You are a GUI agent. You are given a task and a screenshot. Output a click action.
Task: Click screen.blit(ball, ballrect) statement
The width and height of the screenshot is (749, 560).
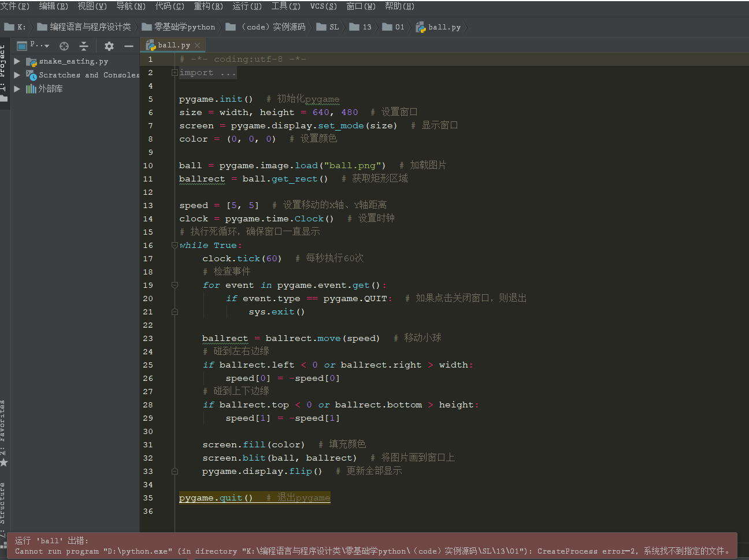(x=280, y=458)
